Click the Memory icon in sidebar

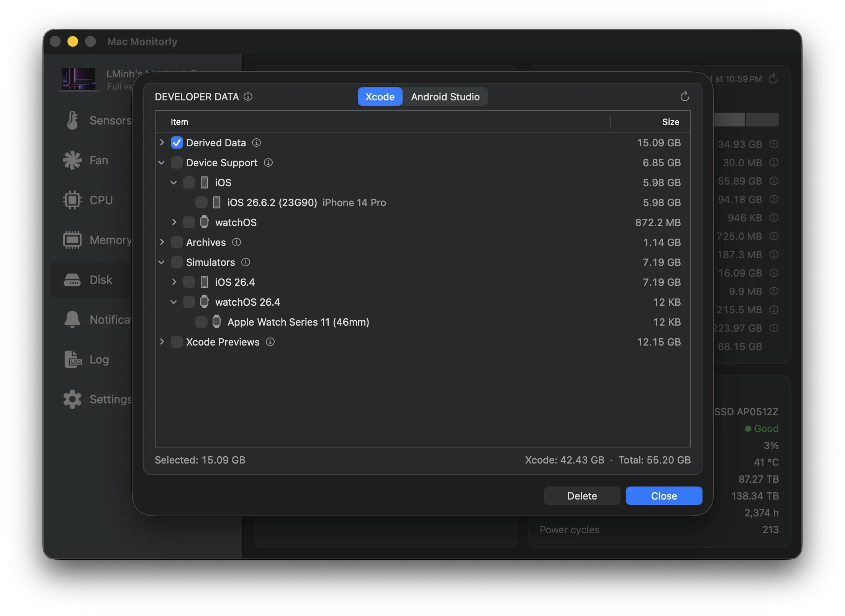click(x=72, y=240)
